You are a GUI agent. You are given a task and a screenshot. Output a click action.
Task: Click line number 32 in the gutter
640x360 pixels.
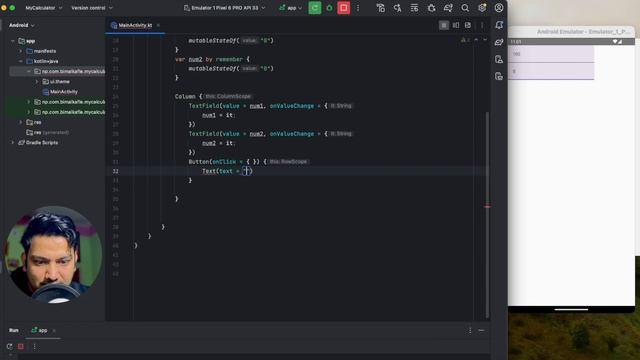[x=116, y=171]
